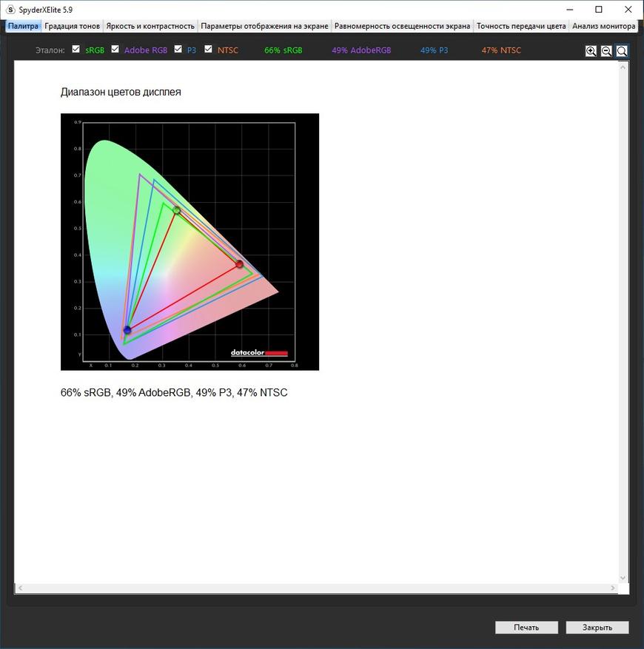Switch to the Палитра tab
This screenshot has height=649, width=644.
23,26
